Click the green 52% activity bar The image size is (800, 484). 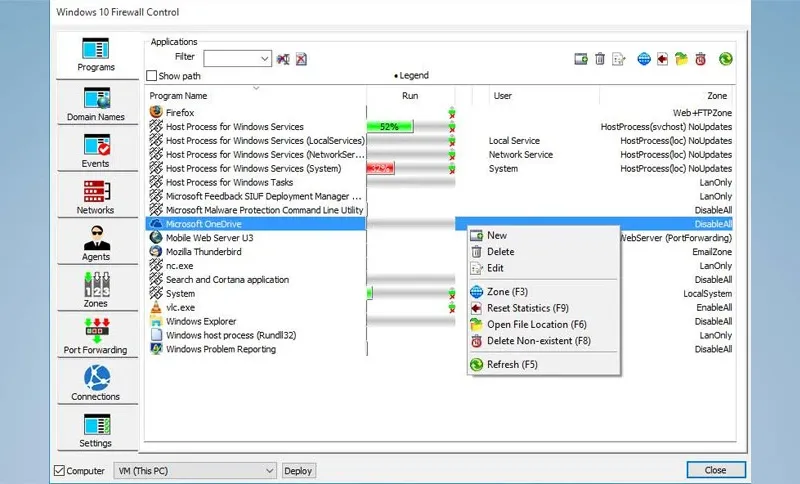(x=390, y=126)
